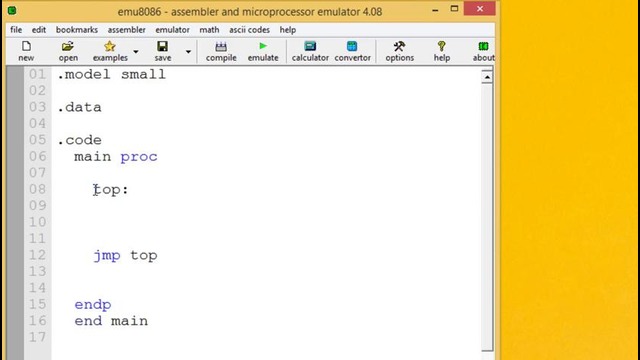The height and width of the screenshot is (360, 640).
Task: Click line number 17 in gutter
Action: click(38, 337)
